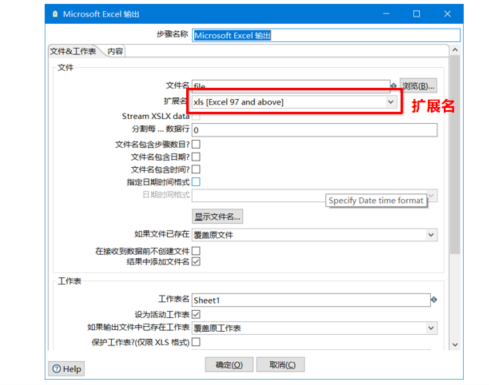Toggle the Stream XSLX data checkbox
This screenshot has width=489, height=385.
coord(196,116)
